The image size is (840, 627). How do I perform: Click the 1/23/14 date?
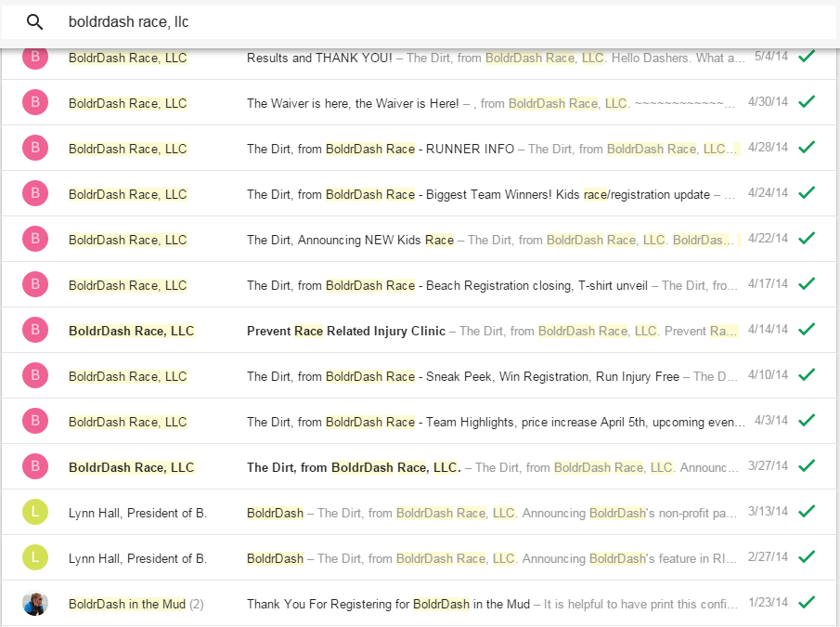[768, 603]
